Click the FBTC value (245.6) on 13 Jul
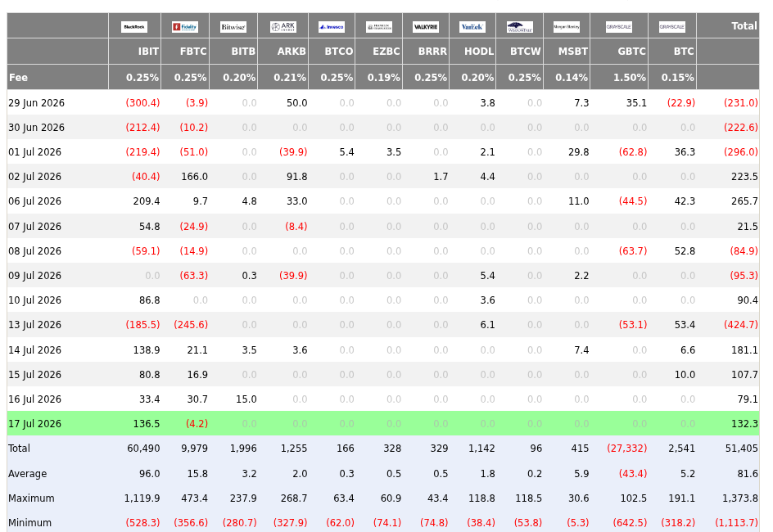 click(x=191, y=325)
